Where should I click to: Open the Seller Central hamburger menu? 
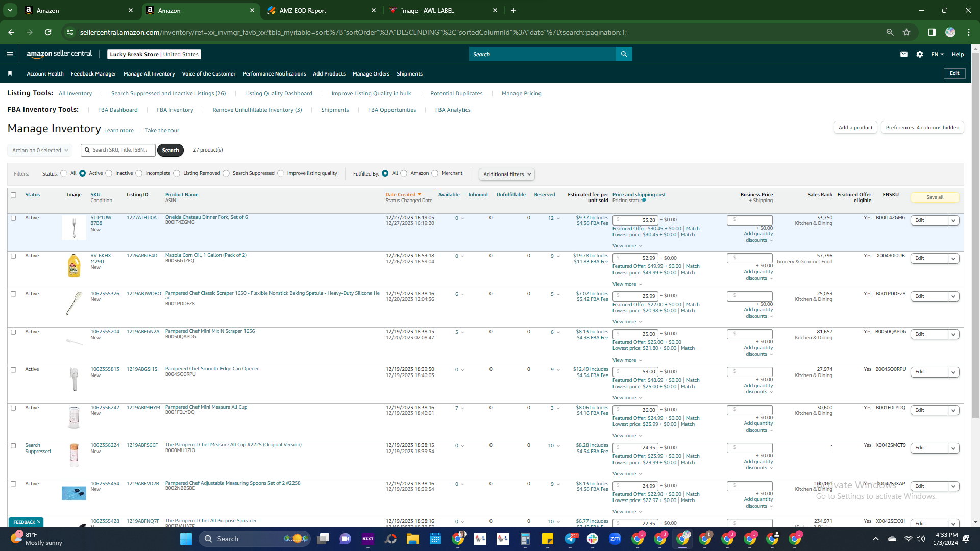click(x=10, y=54)
